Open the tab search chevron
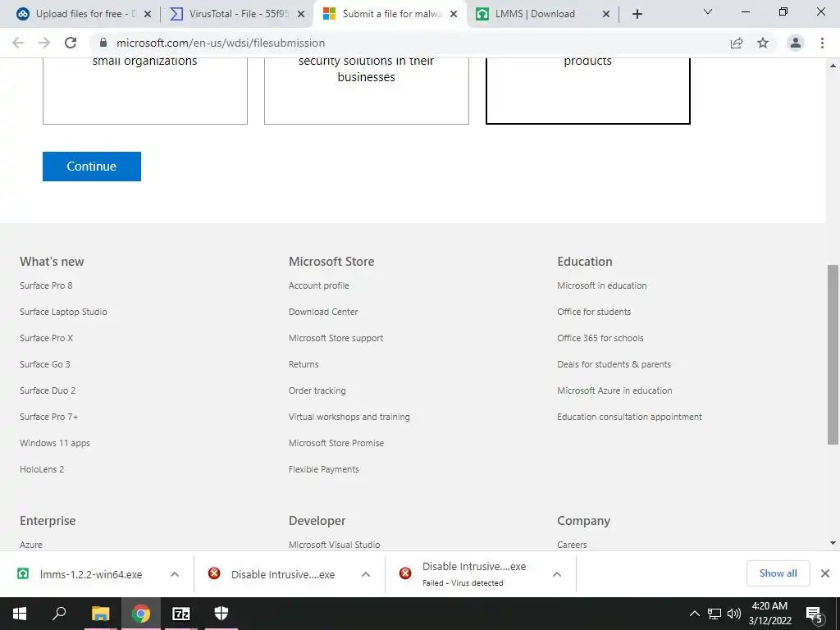Screen dimensions: 840x630 (x=708, y=11)
